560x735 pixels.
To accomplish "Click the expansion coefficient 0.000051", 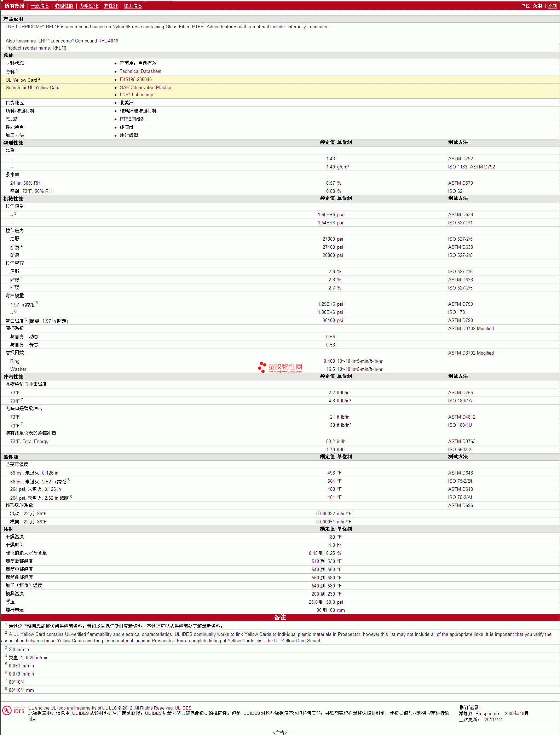I will pyautogui.click(x=325, y=522).
